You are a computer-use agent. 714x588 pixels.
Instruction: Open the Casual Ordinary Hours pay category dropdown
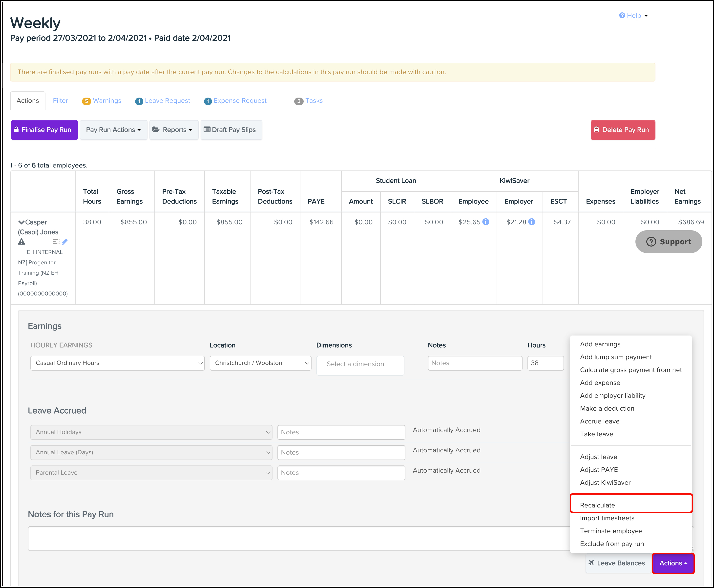coord(117,363)
